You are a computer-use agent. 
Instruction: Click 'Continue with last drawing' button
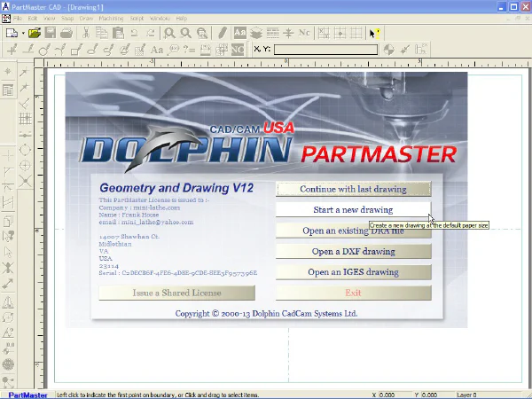point(353,189)
